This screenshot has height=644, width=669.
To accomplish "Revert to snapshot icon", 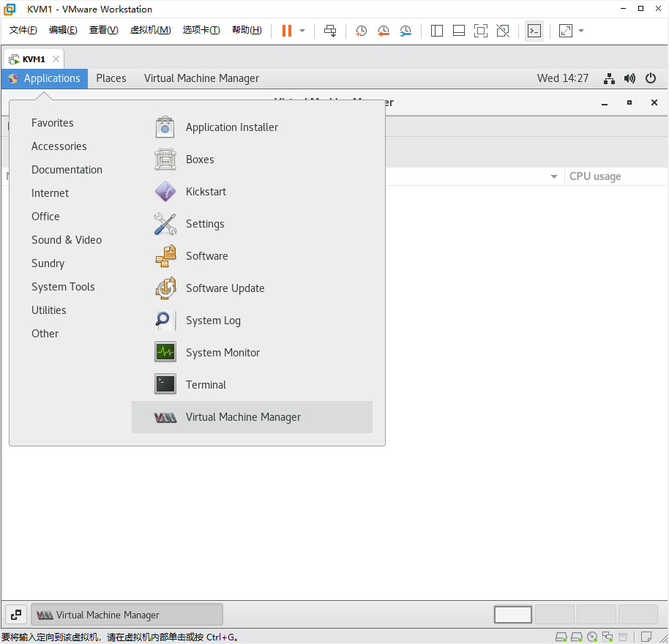I will click(383, 31).
